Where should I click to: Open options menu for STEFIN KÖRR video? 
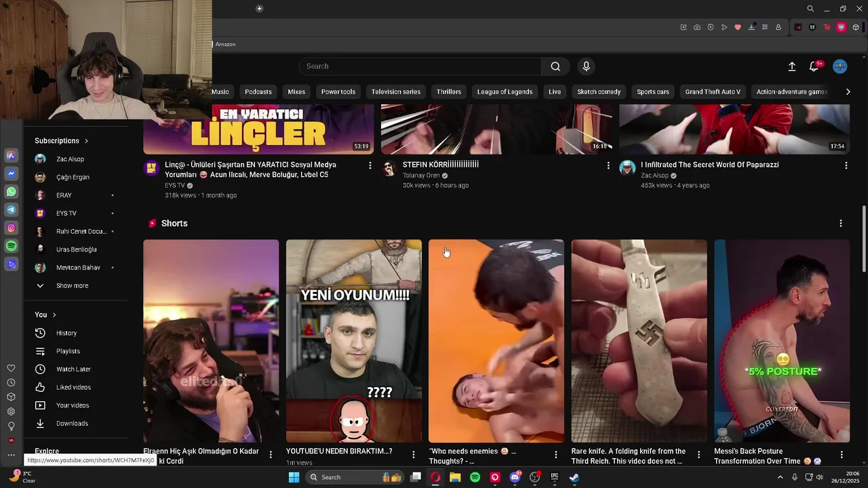pyautogui.click(x=608, y=165)
